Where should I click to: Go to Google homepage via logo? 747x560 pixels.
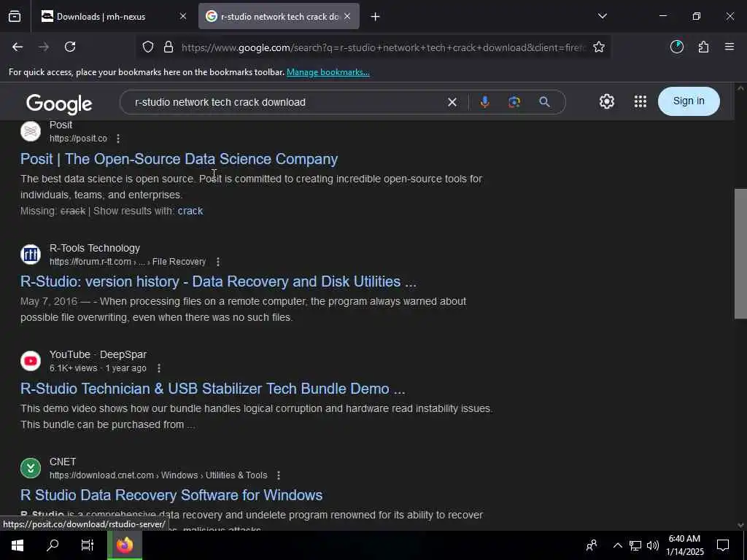(x=59, y=104)
